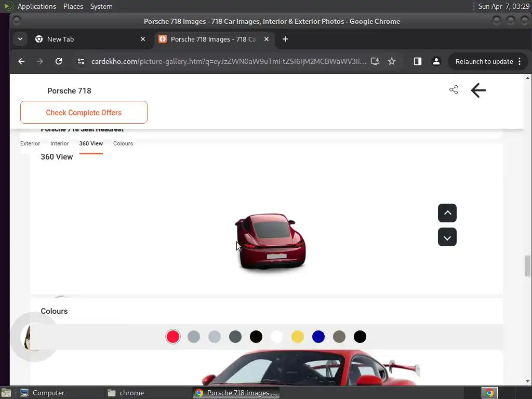
Task: Click Check Complete Offers button
Action: (x=84, y=112)
